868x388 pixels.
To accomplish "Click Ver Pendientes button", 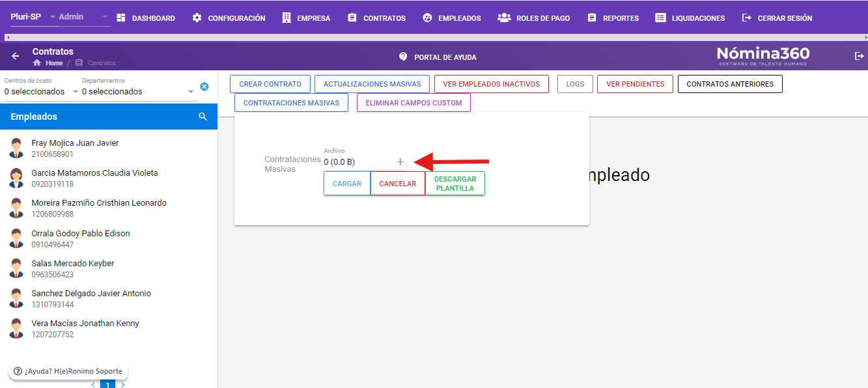I will click(x=635, y=84).
